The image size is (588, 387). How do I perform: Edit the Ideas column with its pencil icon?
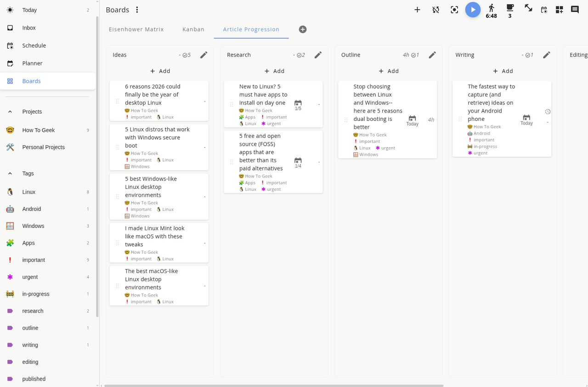click(x=204, y=55)
